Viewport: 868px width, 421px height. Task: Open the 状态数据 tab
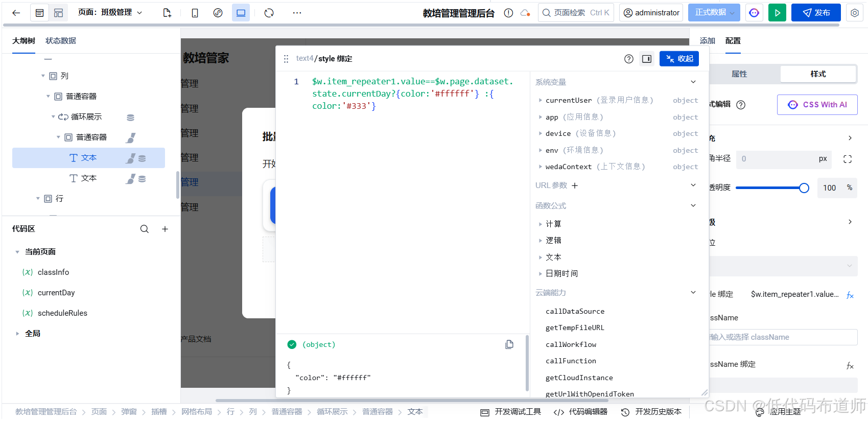tap(61, 41)
